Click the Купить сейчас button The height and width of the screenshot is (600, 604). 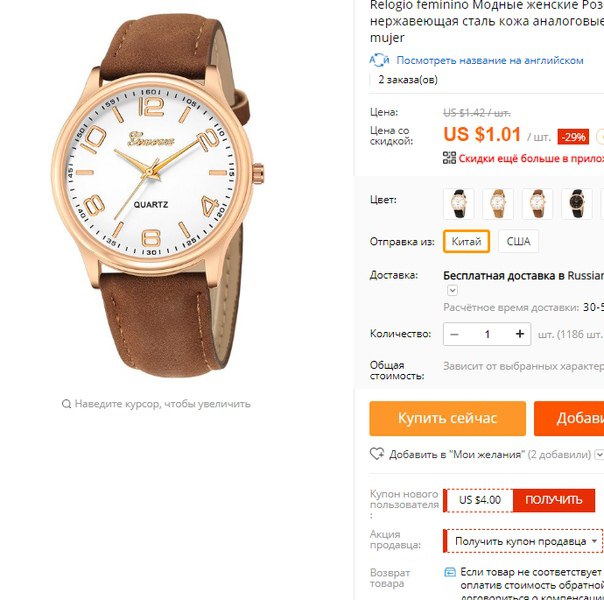tap(448, 418)
